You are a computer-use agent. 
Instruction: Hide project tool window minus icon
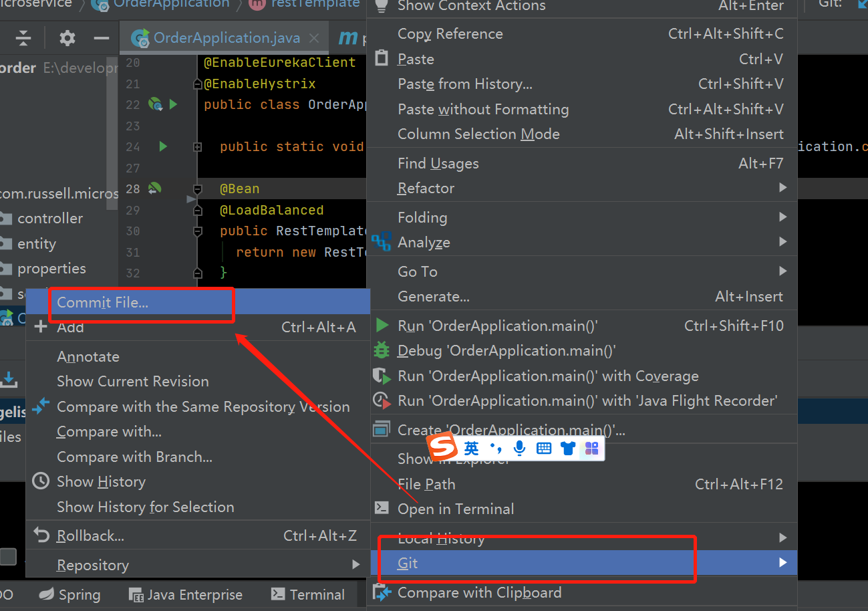point(102,38)
